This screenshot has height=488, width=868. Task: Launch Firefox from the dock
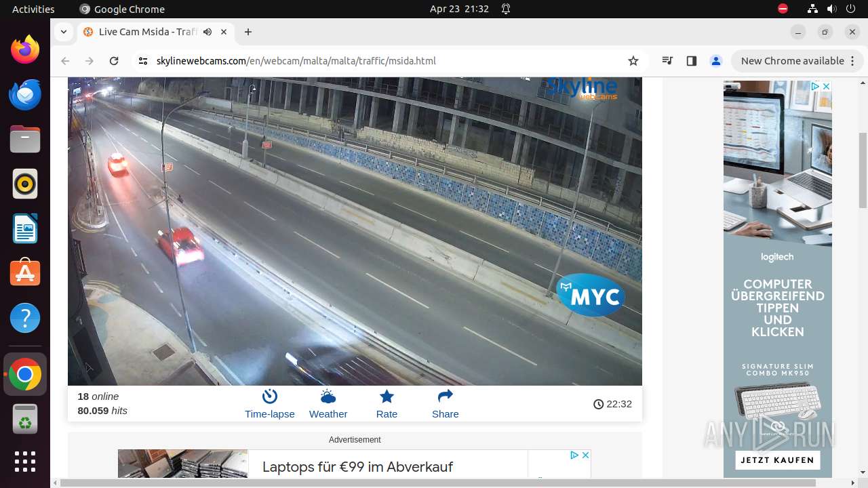(x=25, y=49)
